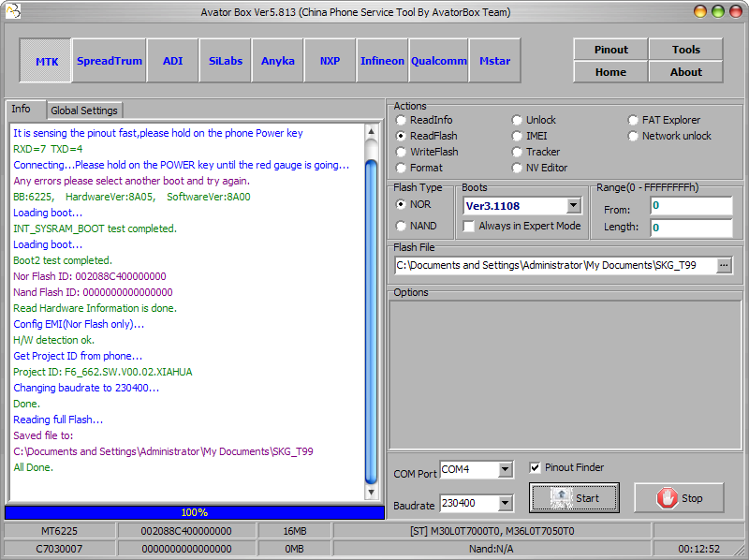
Task: Select the ReadInfo action
Action: [x=425, y=120]
